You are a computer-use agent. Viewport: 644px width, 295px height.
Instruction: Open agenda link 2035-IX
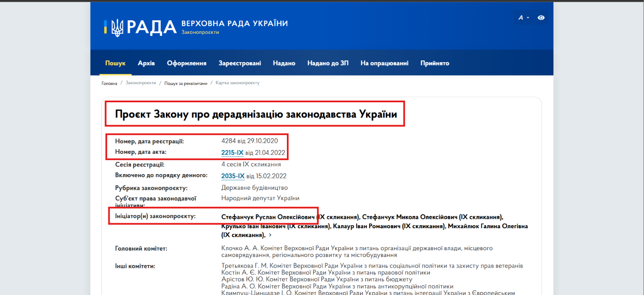233,176
